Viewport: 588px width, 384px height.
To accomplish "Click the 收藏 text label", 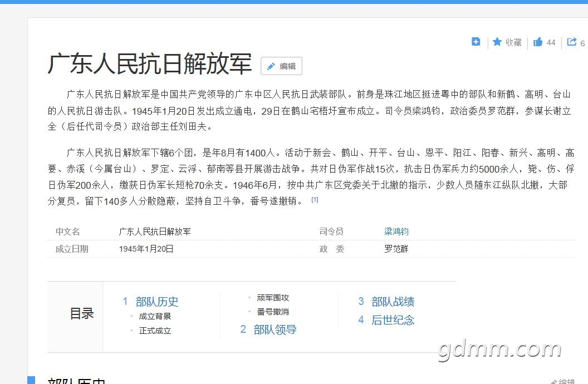I will pyautogui.click(x=513, y=42).
